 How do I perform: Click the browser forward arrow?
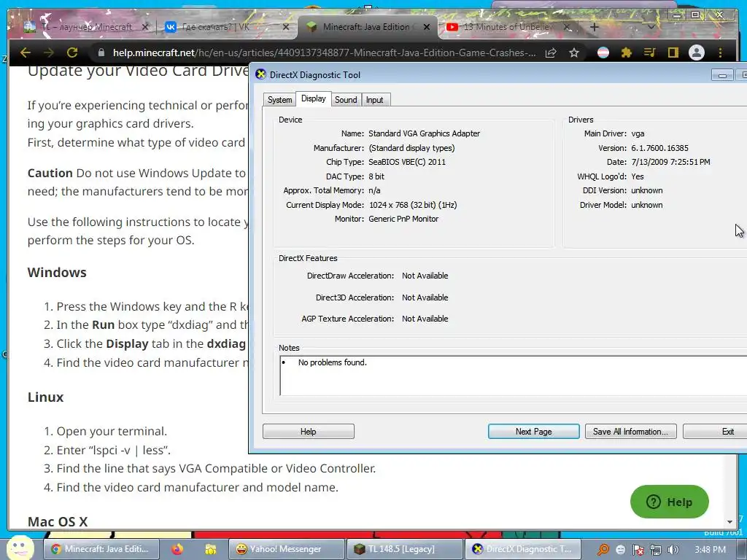49,52
